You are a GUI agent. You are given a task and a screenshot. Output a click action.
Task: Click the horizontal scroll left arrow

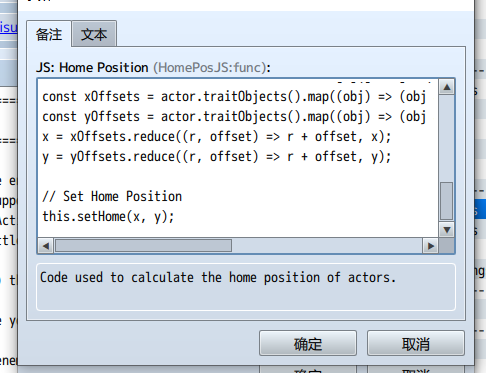pyautogui.click(x=46, y=246)
